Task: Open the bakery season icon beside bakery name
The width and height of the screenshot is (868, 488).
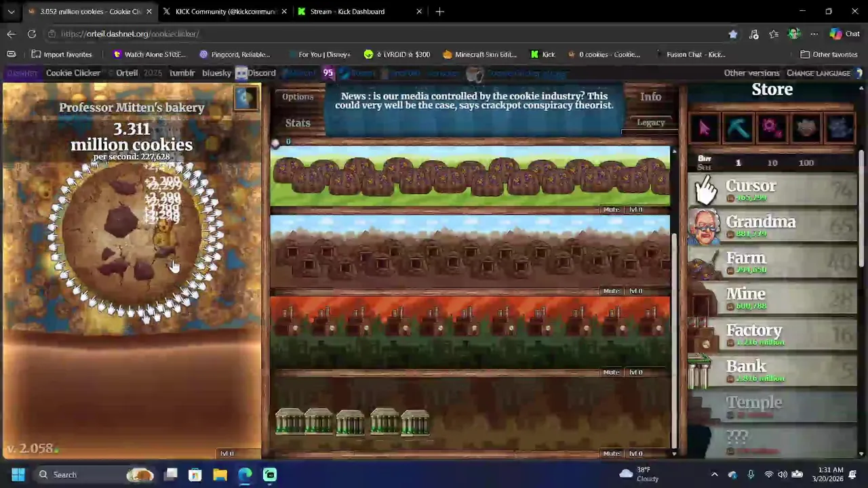Action: pyautogui.click(x=246, y=98)
